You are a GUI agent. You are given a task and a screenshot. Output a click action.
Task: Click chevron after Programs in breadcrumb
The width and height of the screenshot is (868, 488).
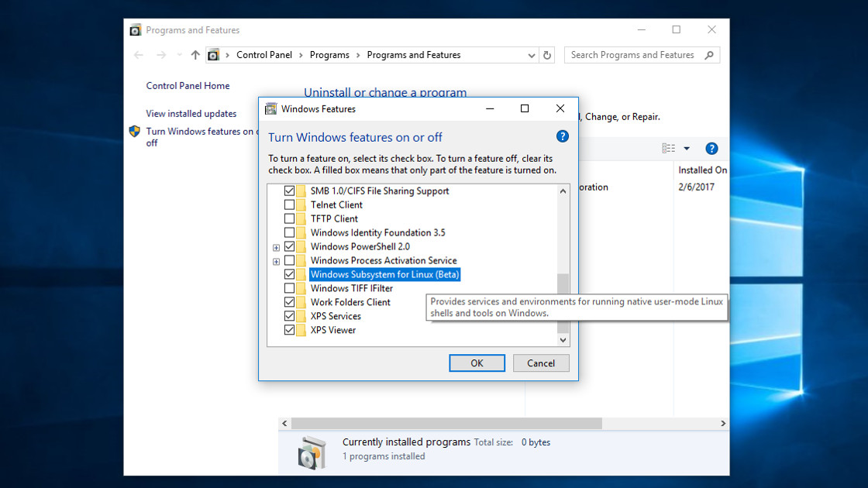(x=358, y=55)
